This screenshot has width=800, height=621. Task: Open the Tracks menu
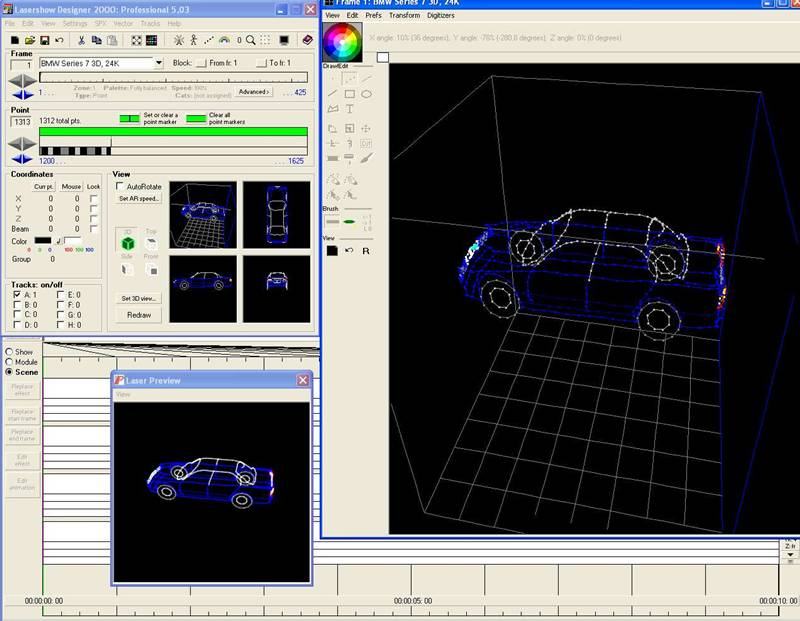click(x=150, y=23)
